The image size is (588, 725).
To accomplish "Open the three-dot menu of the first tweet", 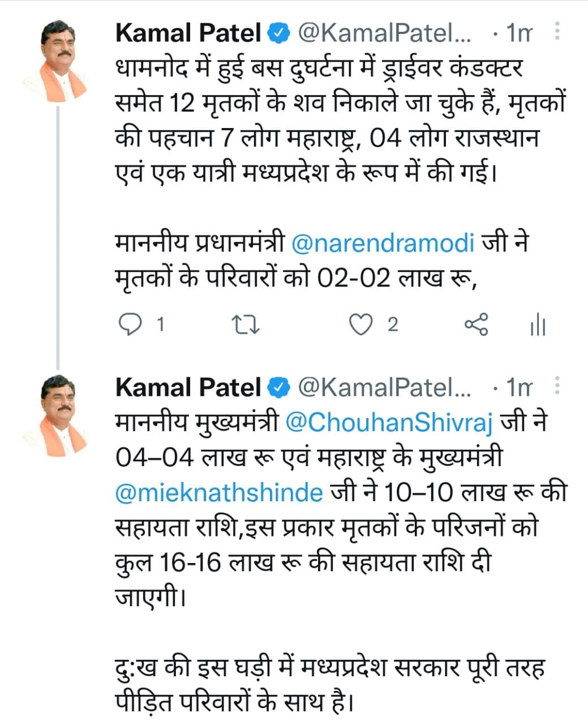I will point(557,32).
